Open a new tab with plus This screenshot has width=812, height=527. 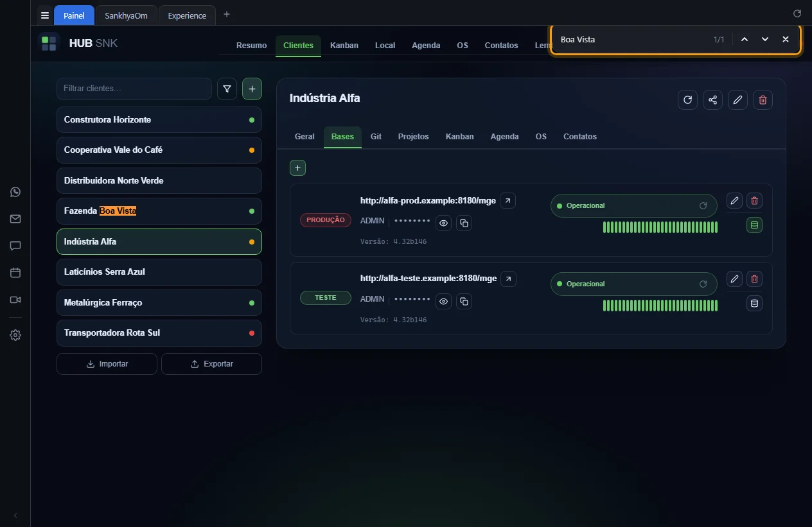(x=227, y=15)
